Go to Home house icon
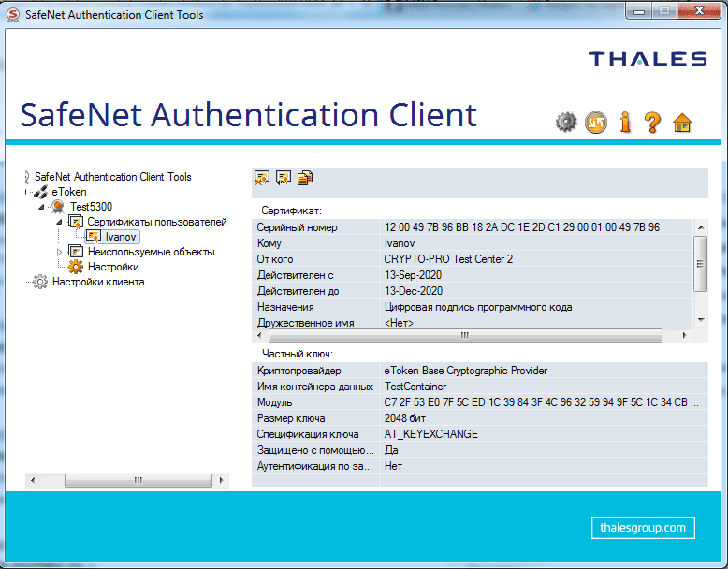 pos(682,123)
